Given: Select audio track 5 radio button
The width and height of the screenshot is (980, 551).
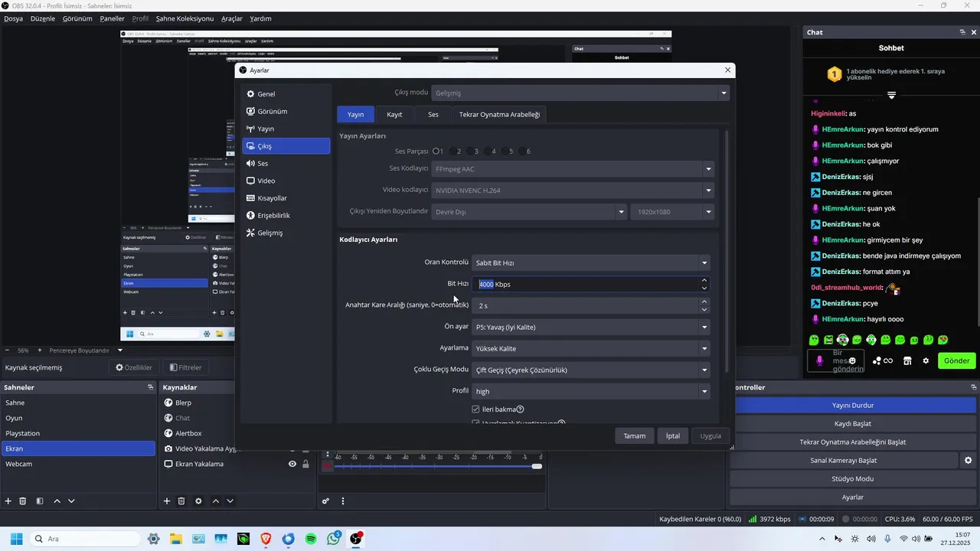Looking at the screenshot, I should tap(505, 152).
